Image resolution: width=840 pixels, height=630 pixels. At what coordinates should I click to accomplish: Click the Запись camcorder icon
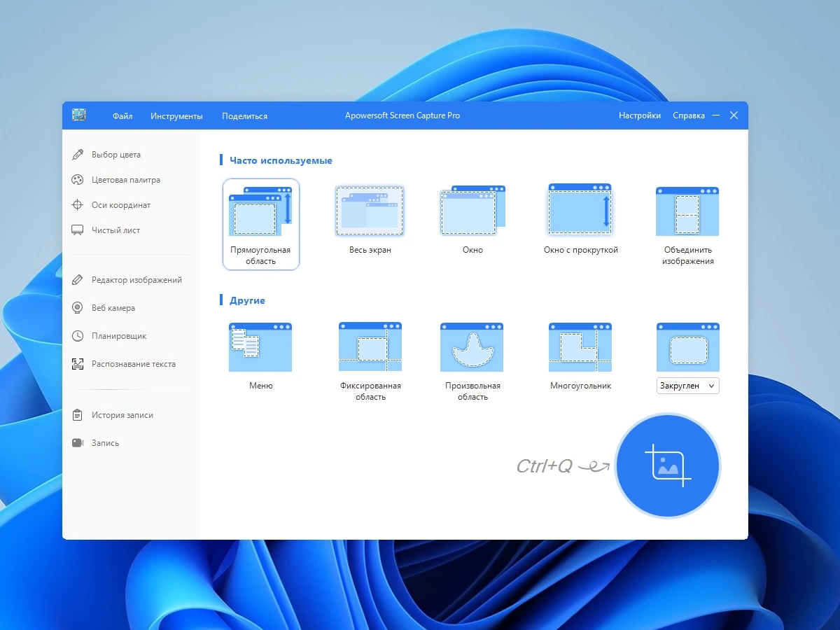(78, 443)
